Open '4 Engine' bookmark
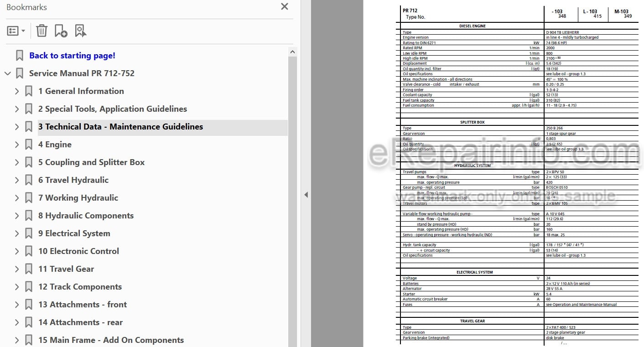644x347 pixels. point(55,145)
